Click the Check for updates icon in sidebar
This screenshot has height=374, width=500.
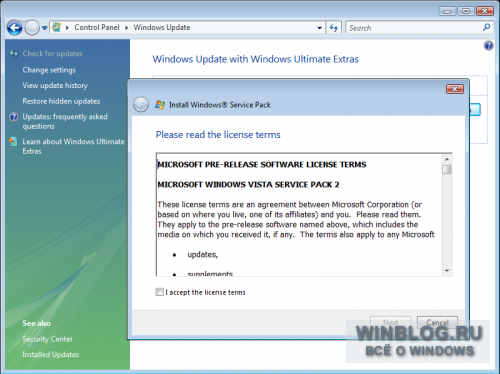14,53
